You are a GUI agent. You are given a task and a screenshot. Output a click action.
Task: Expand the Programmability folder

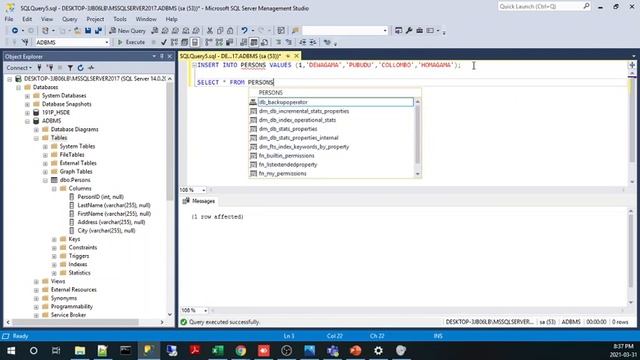(36, 307)
